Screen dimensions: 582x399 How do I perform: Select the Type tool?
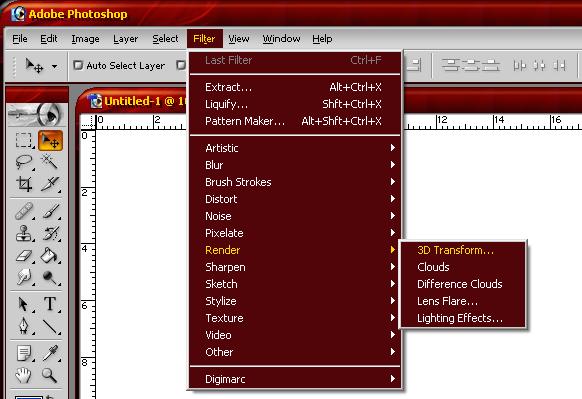(50, 304)
